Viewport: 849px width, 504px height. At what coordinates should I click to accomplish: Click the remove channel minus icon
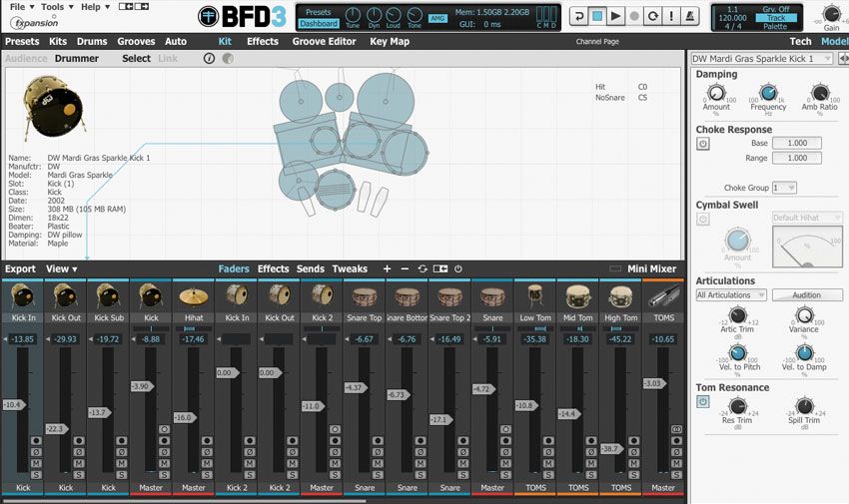coord(405,268)
